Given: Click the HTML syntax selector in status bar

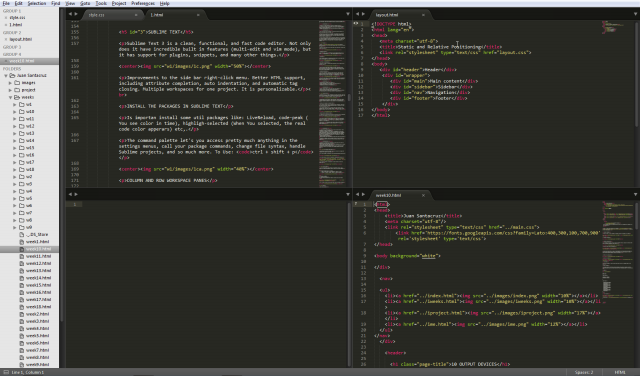Looking at the screenshot, I should pyautogui.click(x=620, y=372).
